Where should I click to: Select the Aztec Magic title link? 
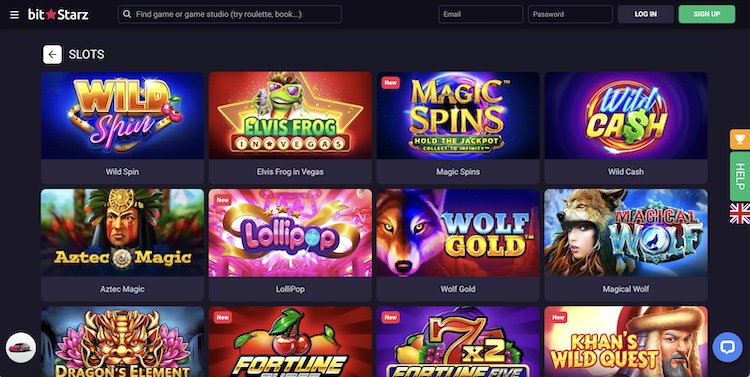pos(122,289)
